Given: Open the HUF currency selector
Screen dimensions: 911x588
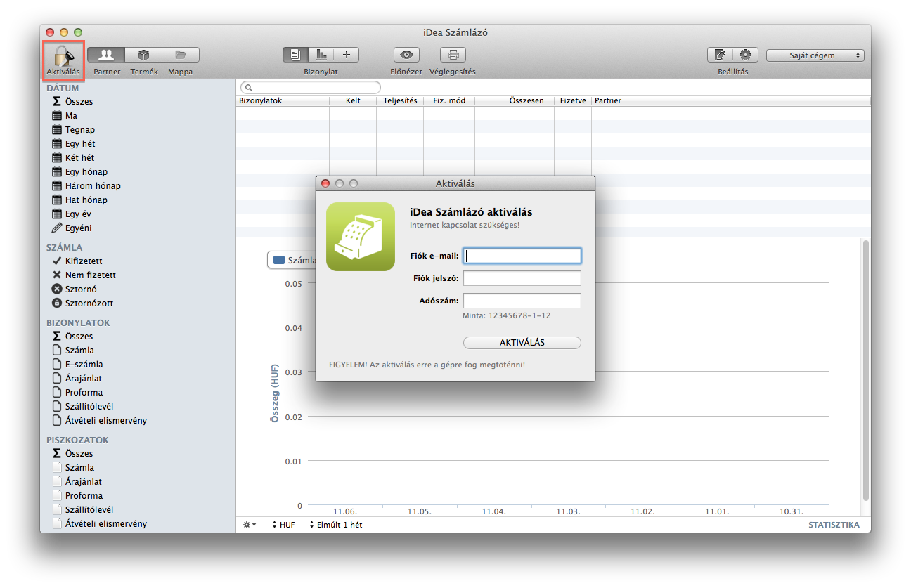Looking at the screenshot, I should 283,525.
